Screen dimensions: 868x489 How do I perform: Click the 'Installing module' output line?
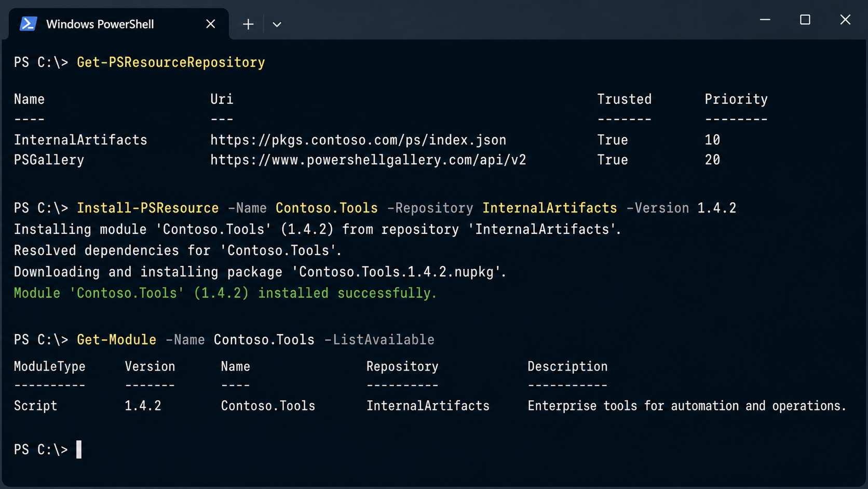(x=318, y=229)
